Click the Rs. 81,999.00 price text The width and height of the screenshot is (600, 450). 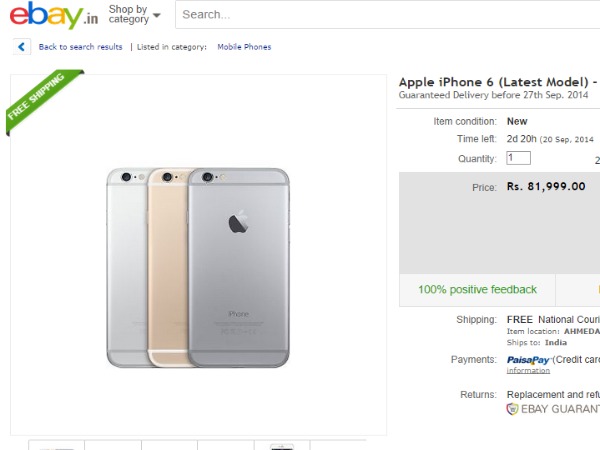pyautogui.click(x=546, y=187)
